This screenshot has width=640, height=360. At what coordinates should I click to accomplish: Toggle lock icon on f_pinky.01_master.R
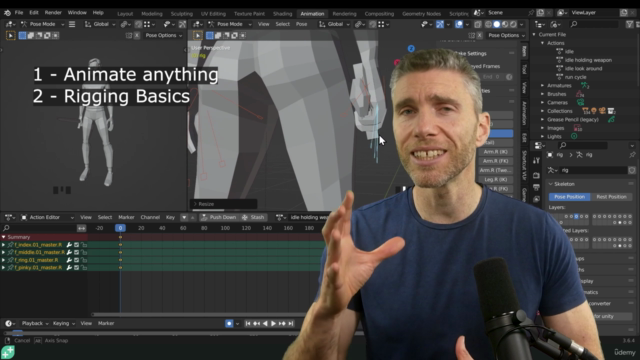tap(84, 268)
